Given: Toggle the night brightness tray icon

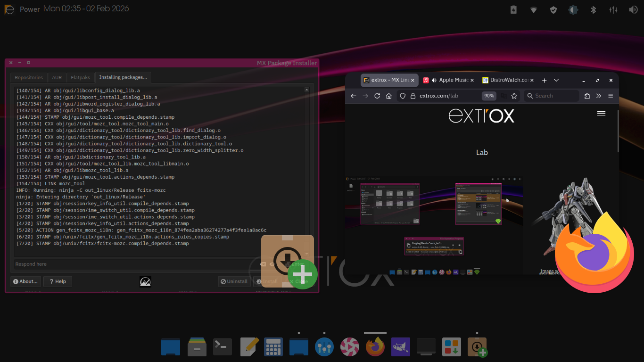Looking at the screenshot, I should tap(573, 9).
